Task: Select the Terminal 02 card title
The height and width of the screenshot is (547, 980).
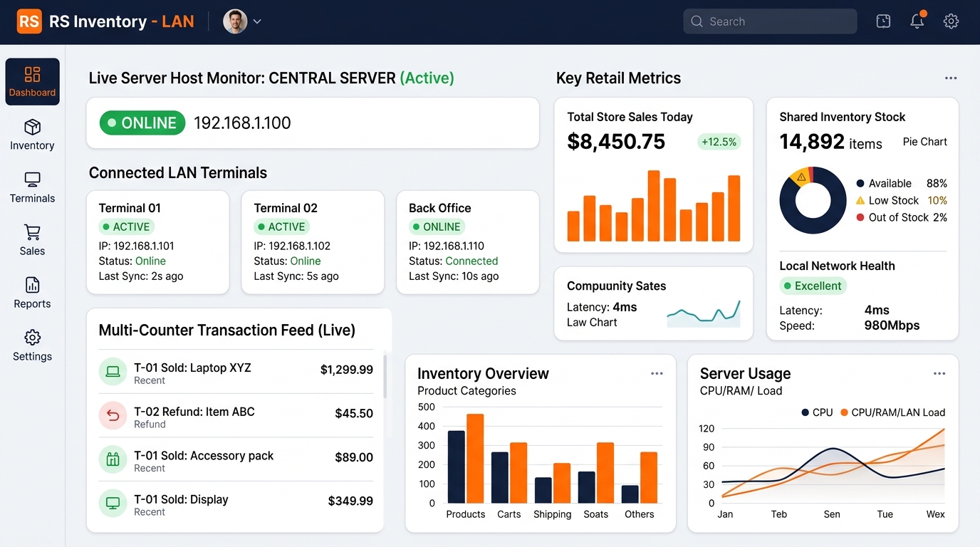Action: [x=286, y=208]
